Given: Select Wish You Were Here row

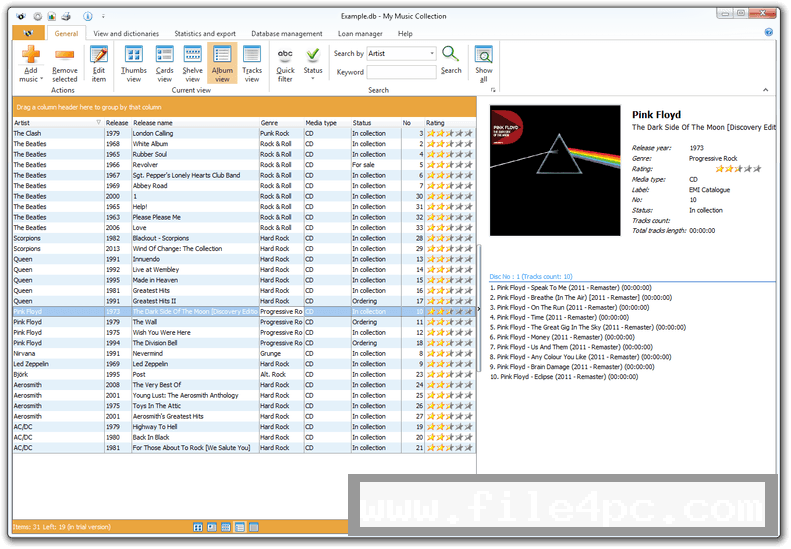Looking at the screenshot, I should [x=244, y=333].
